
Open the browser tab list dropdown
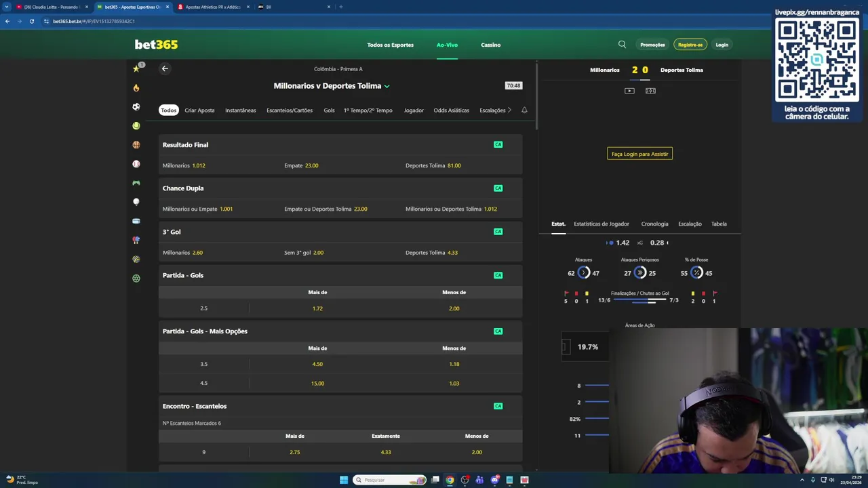click(7, 7)
